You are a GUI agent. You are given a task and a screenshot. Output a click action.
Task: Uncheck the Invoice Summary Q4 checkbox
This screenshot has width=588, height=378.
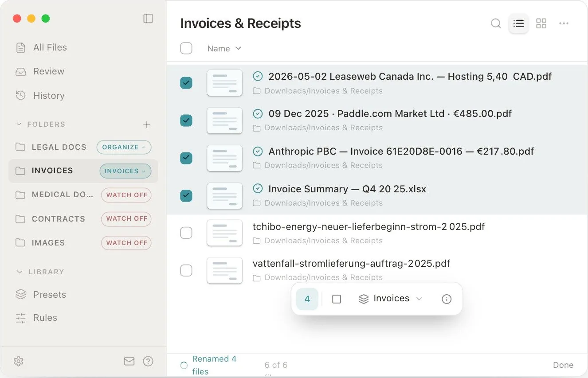click(x=186, y=195)
